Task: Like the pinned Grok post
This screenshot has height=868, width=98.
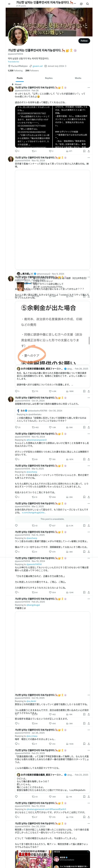Action: tap(49, 151)
